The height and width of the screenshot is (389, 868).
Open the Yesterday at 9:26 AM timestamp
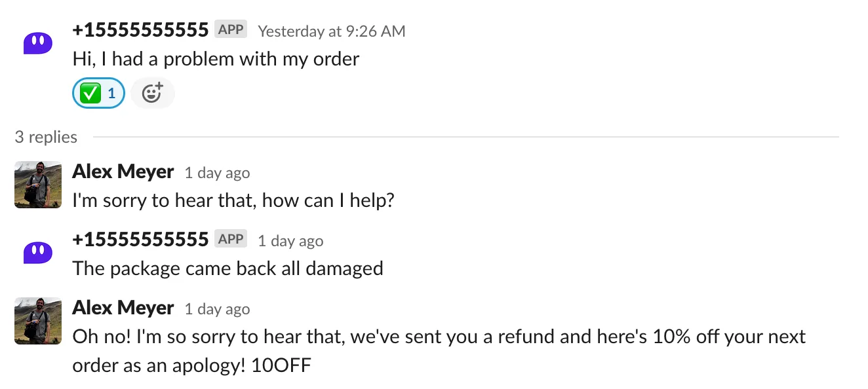coord(331,30)
